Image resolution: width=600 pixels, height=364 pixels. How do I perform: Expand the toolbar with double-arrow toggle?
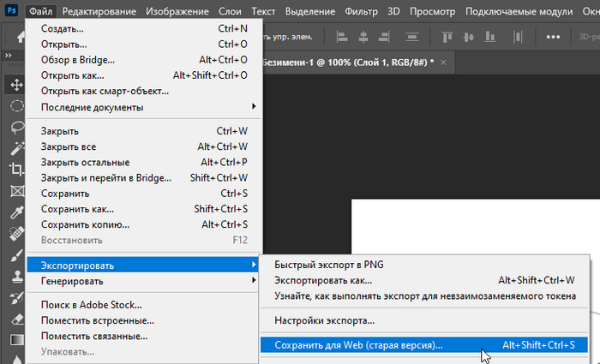click(x=8, y=56)
